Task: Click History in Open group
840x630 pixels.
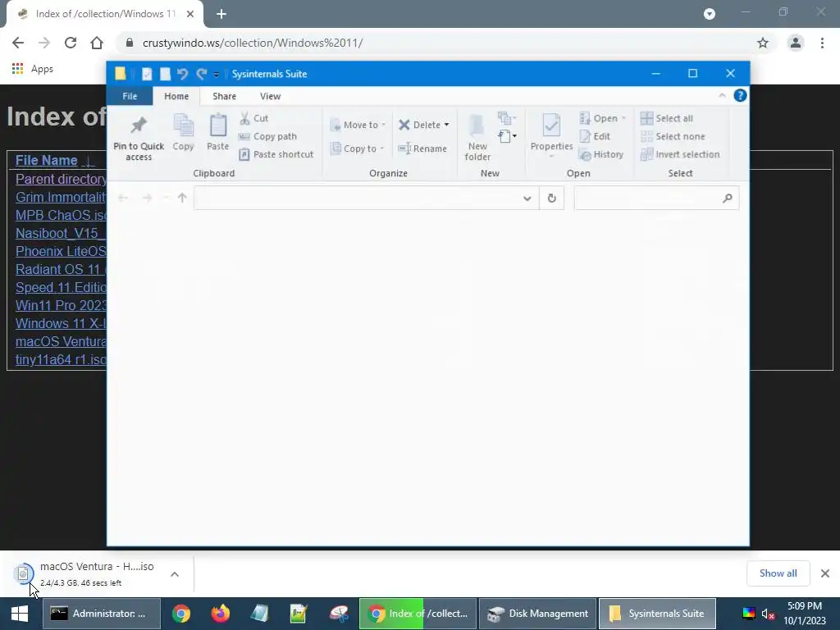Action: (601, 154)
